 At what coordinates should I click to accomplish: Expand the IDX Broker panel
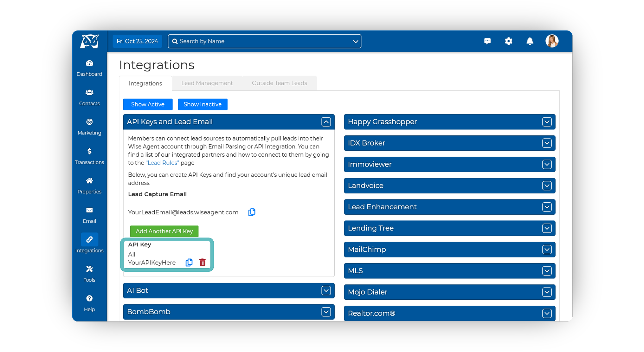[x=547, y=143]
